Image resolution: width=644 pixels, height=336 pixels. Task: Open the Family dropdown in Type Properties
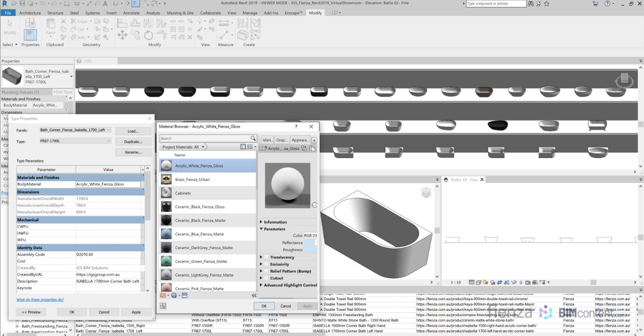(x=75, y=130)
